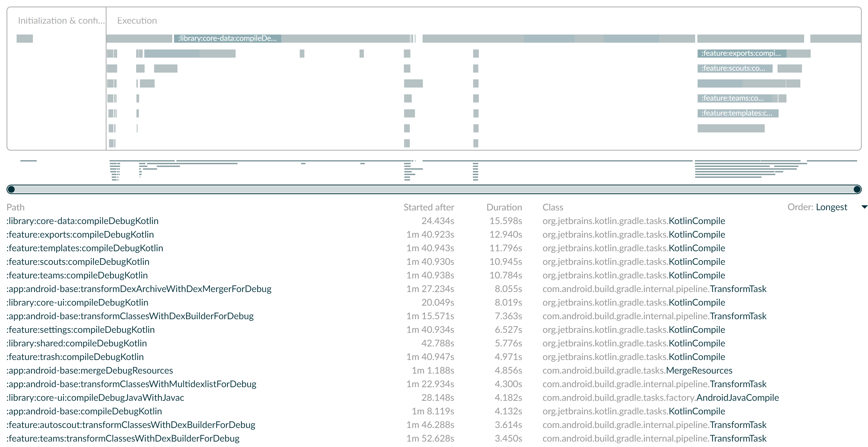This screenshot has width=868, height=447.
Task: Select the :library:core-data:compileDe... timeline bar
Action: coord(227,38)
